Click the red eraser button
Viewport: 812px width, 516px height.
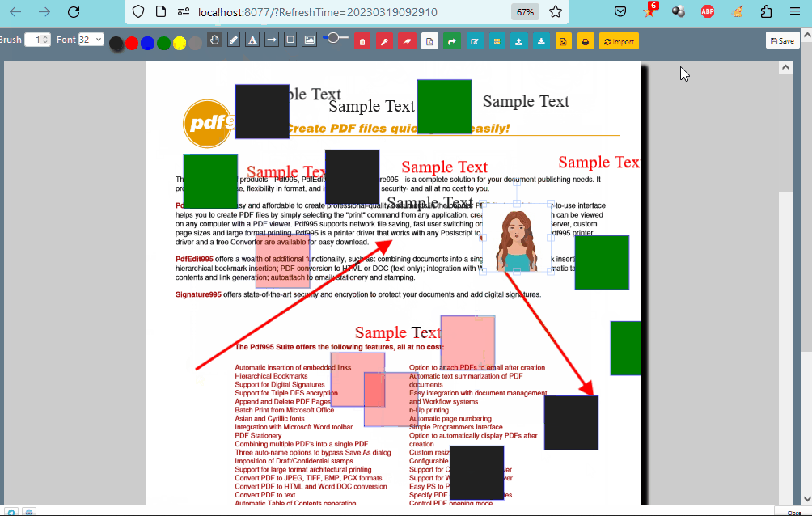(x=407, y=41)
